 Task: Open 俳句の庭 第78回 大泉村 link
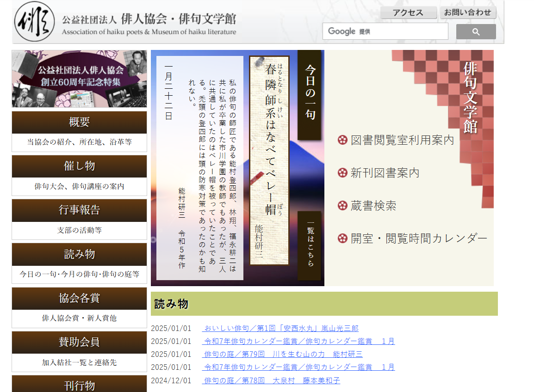click(272, 380)
